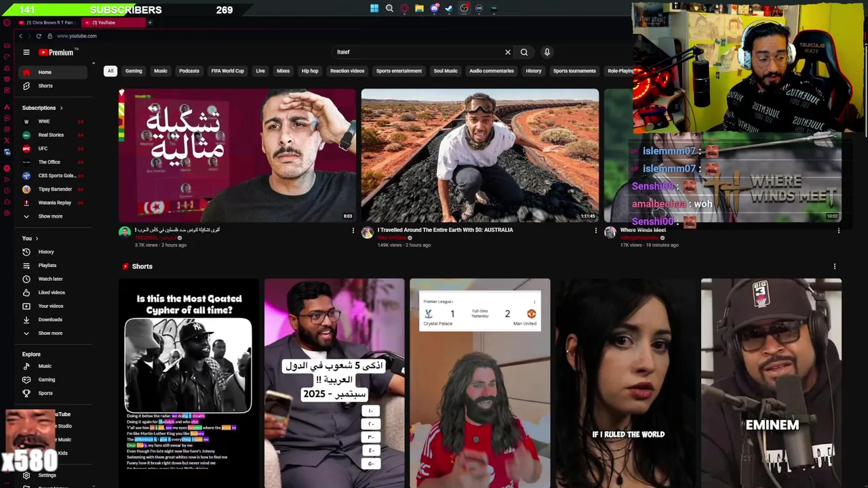This screenshot has height=488, width=868.
Task: Select the Sports tournaments filter chip
Action: tap(574, 71)
